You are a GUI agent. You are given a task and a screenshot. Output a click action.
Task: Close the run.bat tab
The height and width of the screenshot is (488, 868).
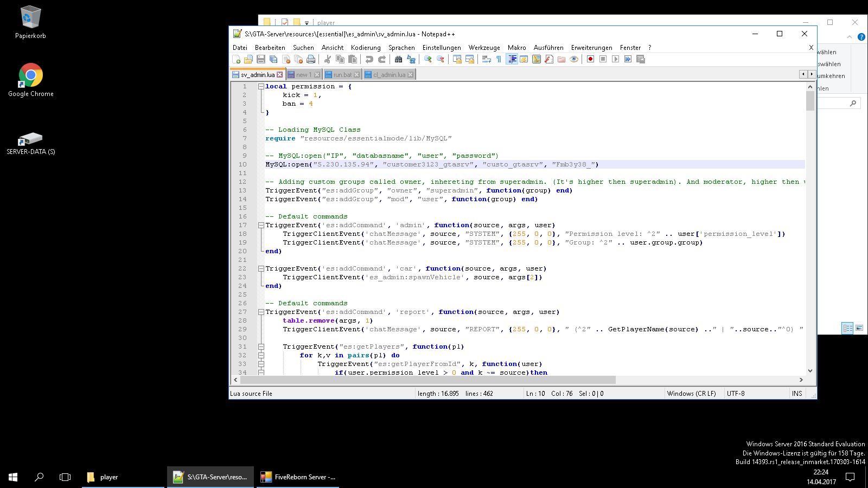click(356, 75)
